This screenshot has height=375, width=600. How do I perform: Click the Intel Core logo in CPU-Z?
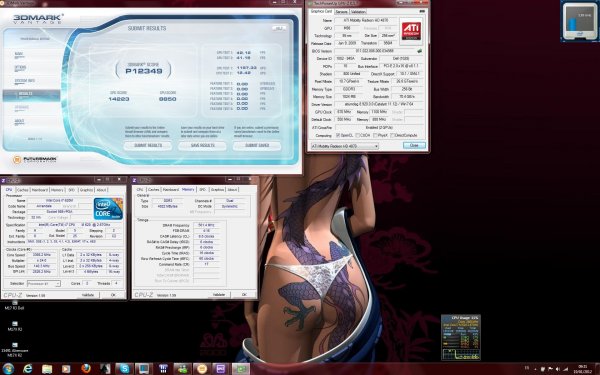(108, 209)
